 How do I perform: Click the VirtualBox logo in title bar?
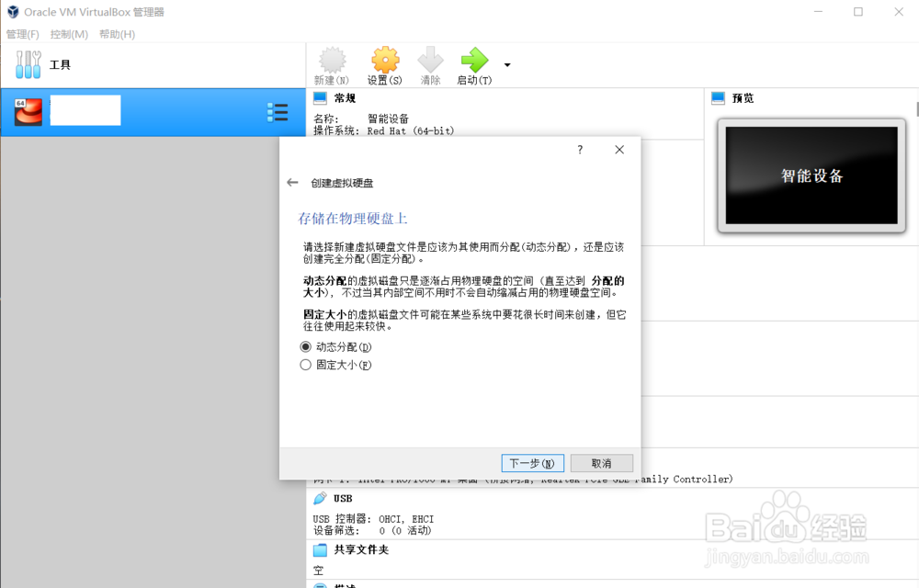[x=12, y=12]
